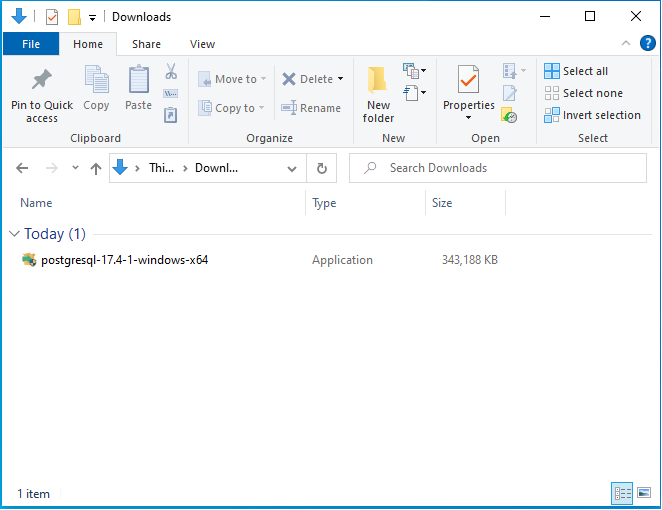Go up one folder level
This screenshot has height=510, width=662.
(x=96, y=168)
